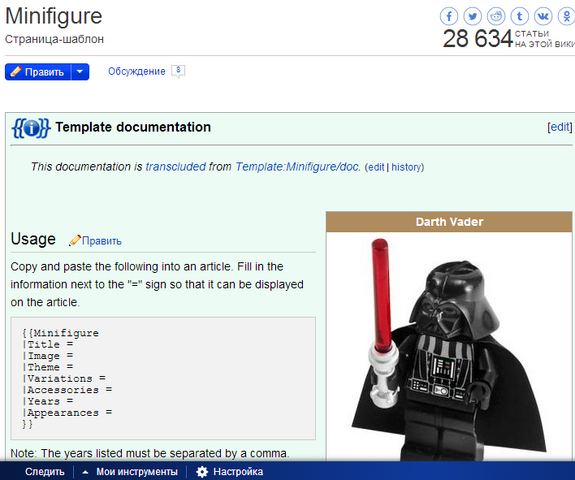Open the Обсуждение discussion link
575x480 pixels.
136,71
